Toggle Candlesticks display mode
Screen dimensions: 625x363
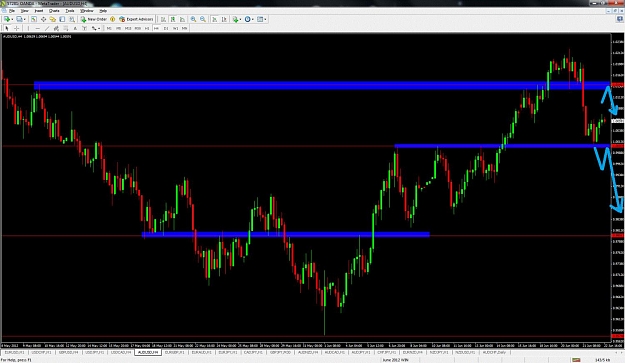(x=173, y=19)
